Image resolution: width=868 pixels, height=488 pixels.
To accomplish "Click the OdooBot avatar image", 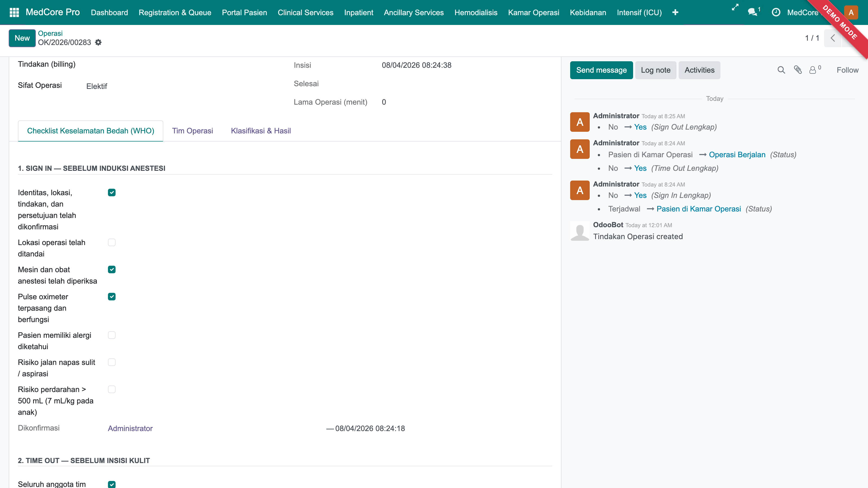I will pyautogui.click(x=580, y=231).
